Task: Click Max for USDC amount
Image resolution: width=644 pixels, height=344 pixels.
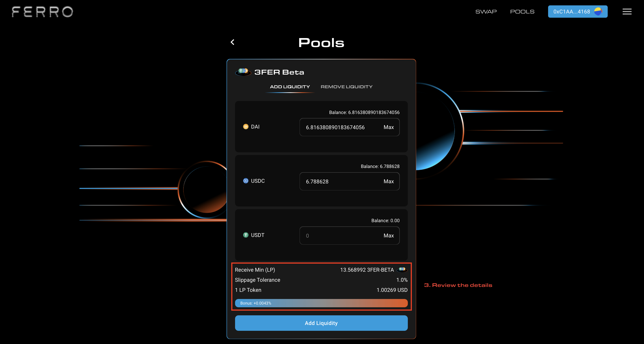Action: [389, 181]
